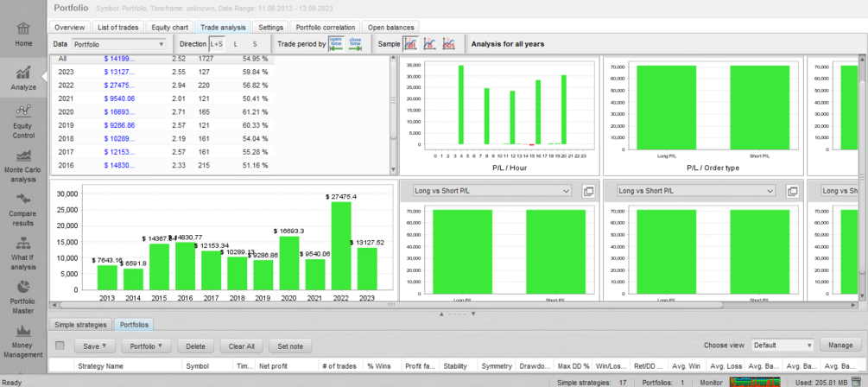Click the hour 4 bar in P/L / Hour chart

tap(461, 105)
